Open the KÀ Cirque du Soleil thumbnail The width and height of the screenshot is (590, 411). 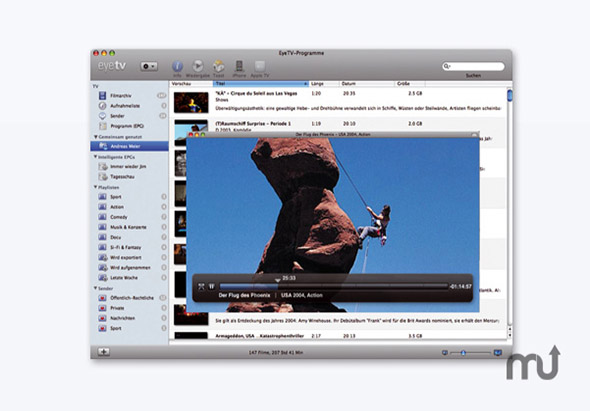click(191, 102)
